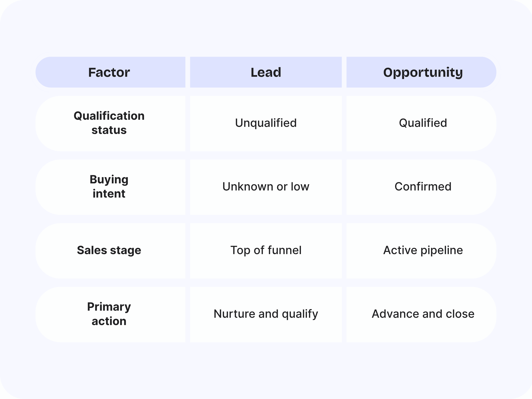Click the Advance and close cell
The height and width of the screenshot is (399, 532).
tap(421, 314)
